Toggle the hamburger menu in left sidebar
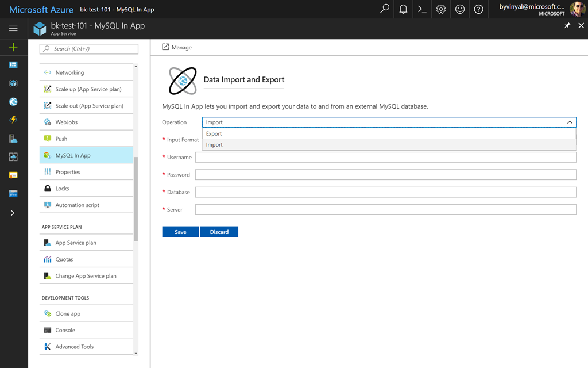This screenshot has height=368, width=588. tap(13, 28)
